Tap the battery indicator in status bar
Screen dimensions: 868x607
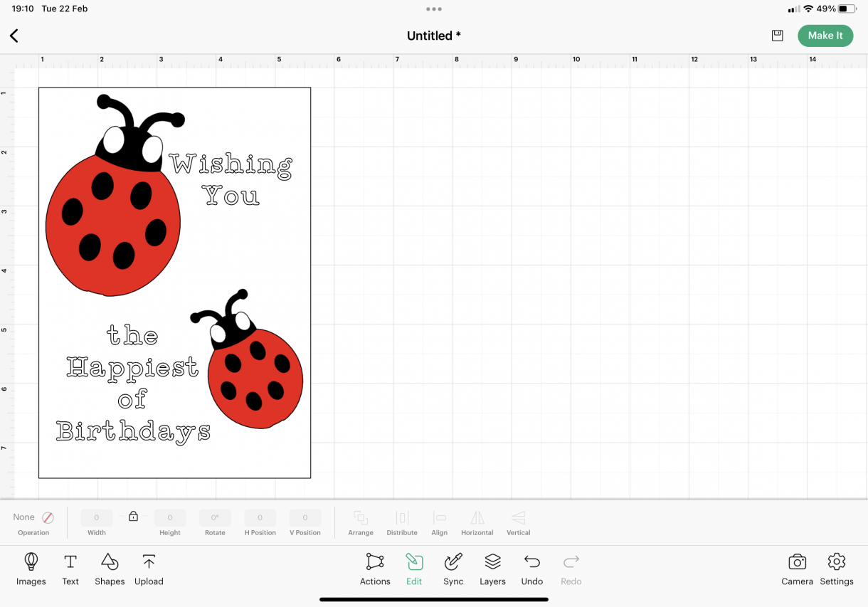[x=847, y=9]
